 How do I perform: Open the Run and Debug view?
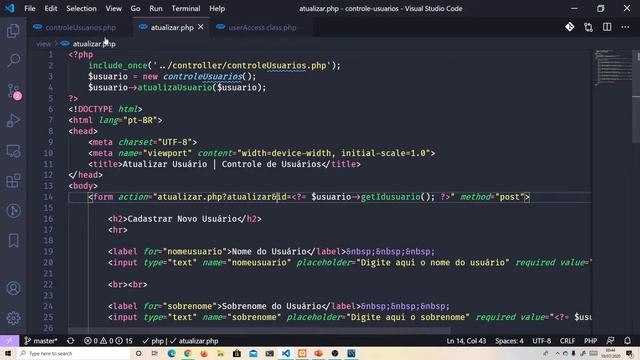coord(13,121)
